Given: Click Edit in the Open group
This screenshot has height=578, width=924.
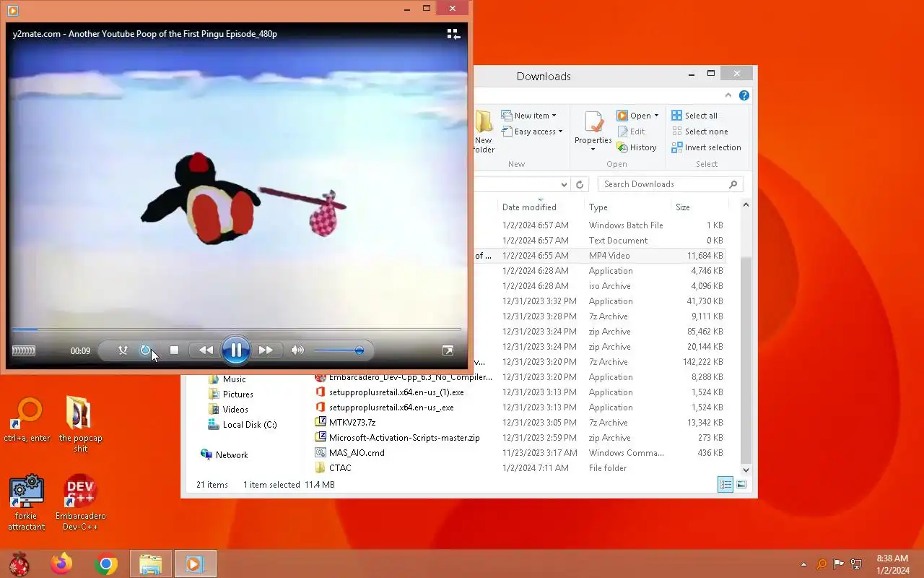Looking at the screenshot, I should [631, 131].
